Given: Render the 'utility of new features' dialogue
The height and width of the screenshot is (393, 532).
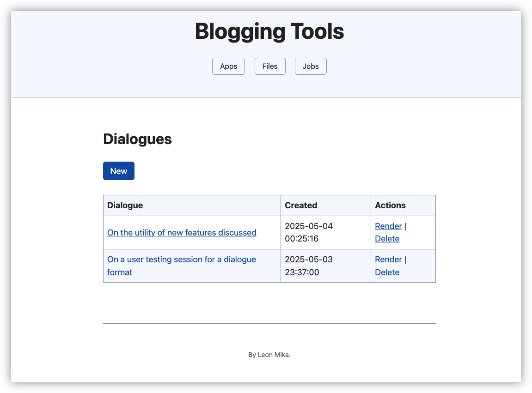Looking at the screenshot, I should [388, 226].
